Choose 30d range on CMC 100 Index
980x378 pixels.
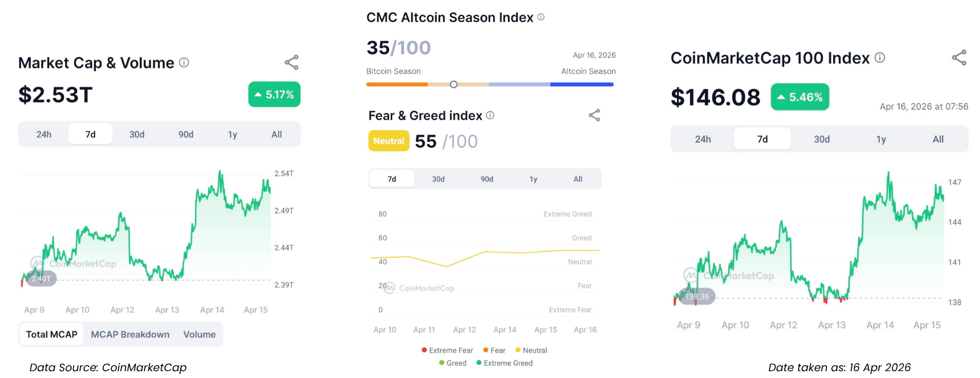pos(821,139)
